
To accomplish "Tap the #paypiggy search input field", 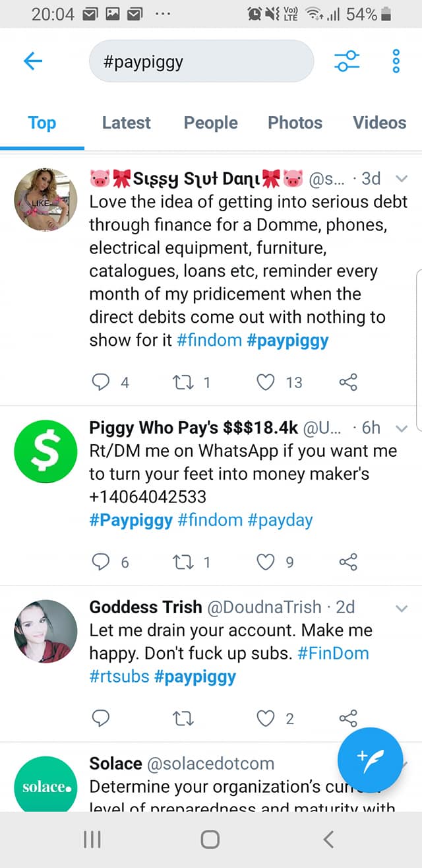I will pos(201,61).
